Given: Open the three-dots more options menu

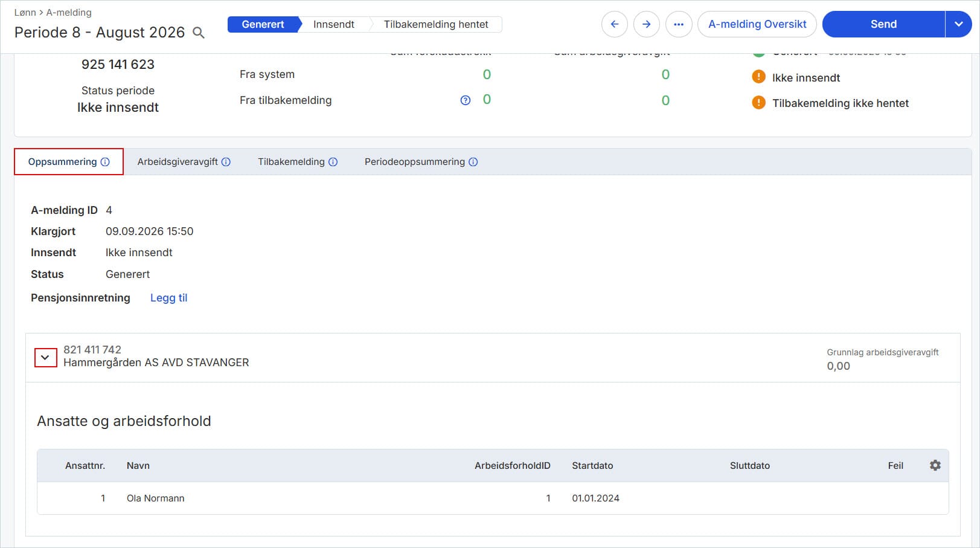Looking at the screenshot, I should coord(679,24).
